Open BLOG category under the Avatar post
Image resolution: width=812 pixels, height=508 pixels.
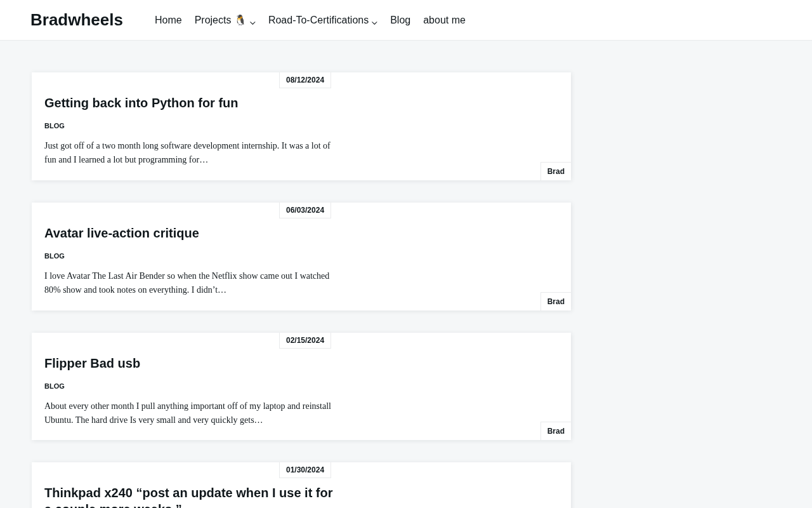coord(55,256)
